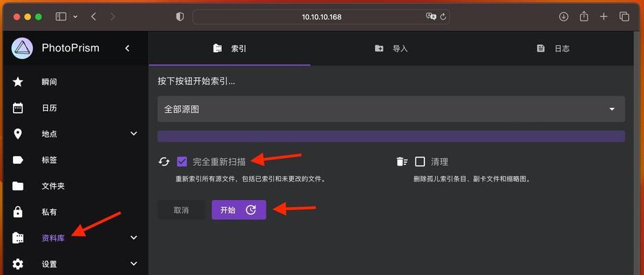This screenshot has height=275, width=644.
Task: Click the 10.10.10.168 address field
Action: tap(321, 17)
